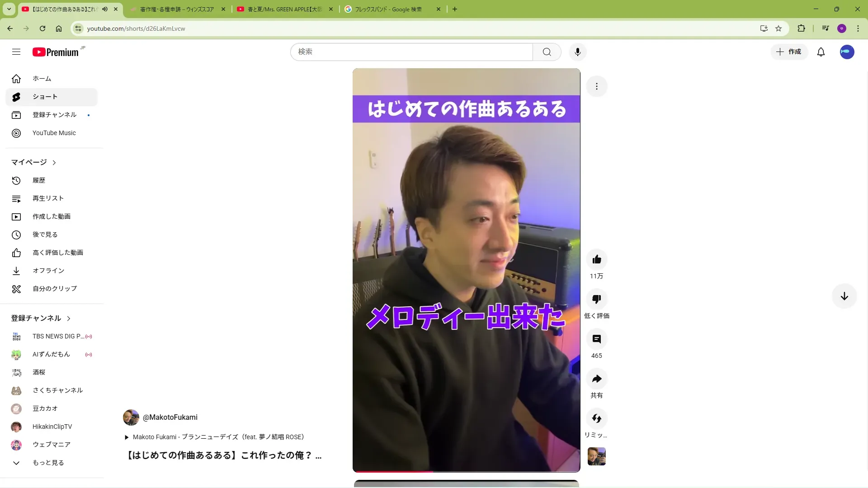Click the 作成 create button
Screen dimensions: 868x488
789,52
